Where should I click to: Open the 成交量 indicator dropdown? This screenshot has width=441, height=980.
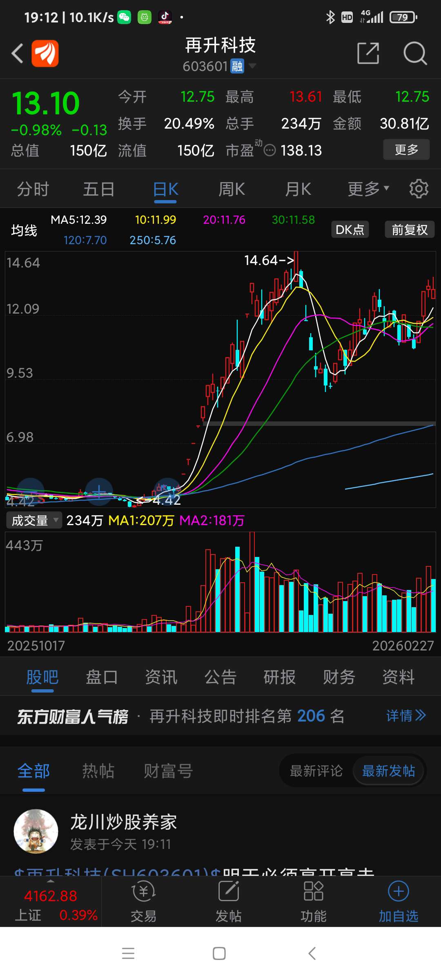pos(34,520)
